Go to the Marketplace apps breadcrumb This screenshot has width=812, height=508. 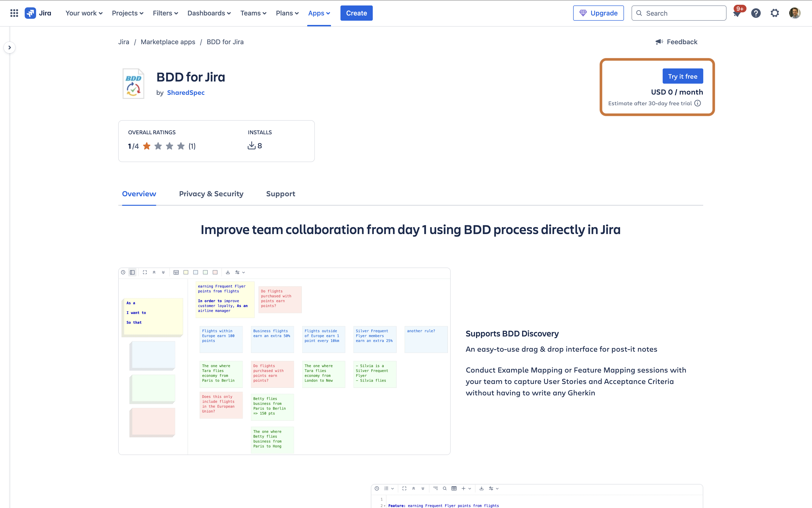[168, 42]
